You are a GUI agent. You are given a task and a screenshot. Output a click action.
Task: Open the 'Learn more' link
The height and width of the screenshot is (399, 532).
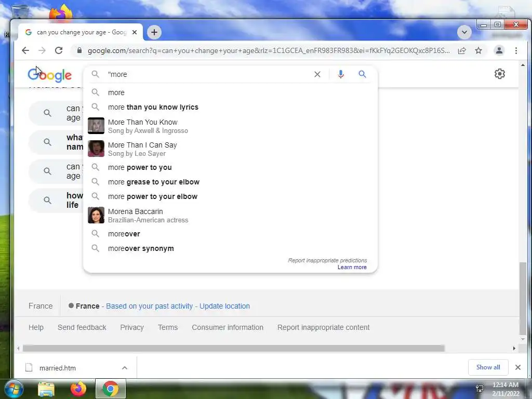click(352, 267)
